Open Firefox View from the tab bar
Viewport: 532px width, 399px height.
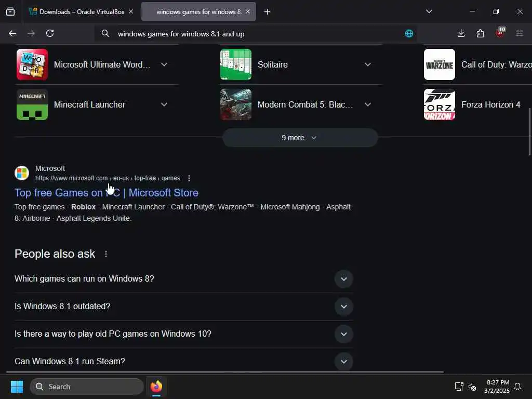click(x=10, y=11)
